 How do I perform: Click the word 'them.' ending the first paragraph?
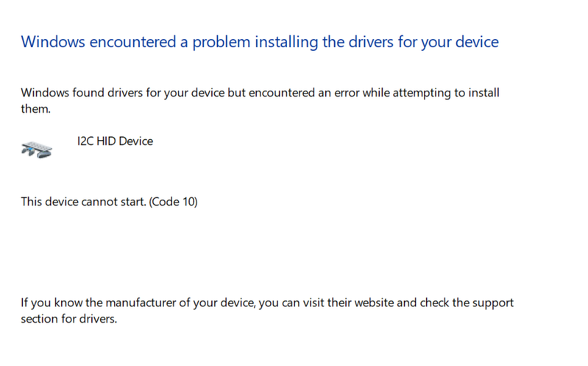coord(35,109)
